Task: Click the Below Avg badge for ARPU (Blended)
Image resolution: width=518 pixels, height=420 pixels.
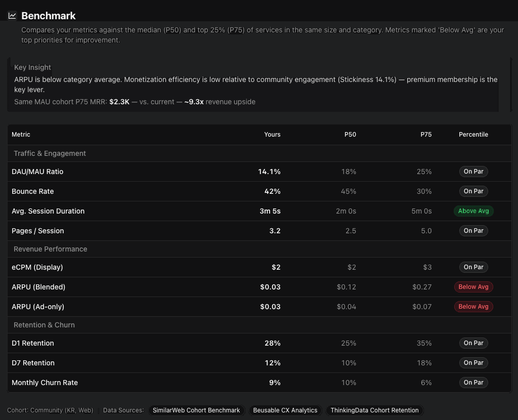Action: (473, 287)
